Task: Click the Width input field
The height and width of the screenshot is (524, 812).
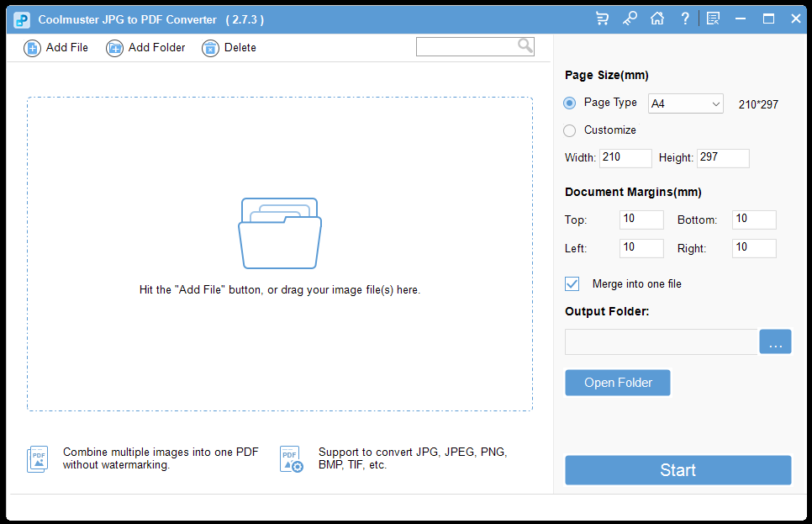Action: [x=625, y=158]
